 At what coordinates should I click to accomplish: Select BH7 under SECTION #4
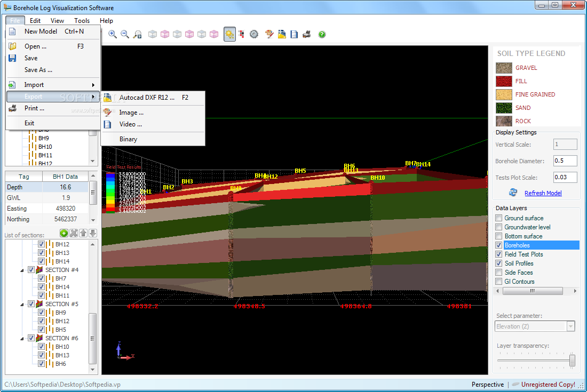[x=61, y=278]
